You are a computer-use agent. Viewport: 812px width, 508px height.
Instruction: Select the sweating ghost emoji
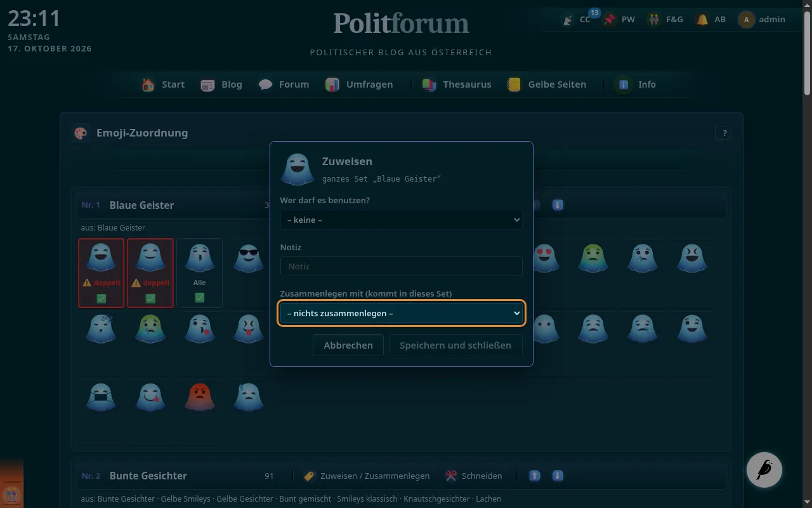[248, 397]
